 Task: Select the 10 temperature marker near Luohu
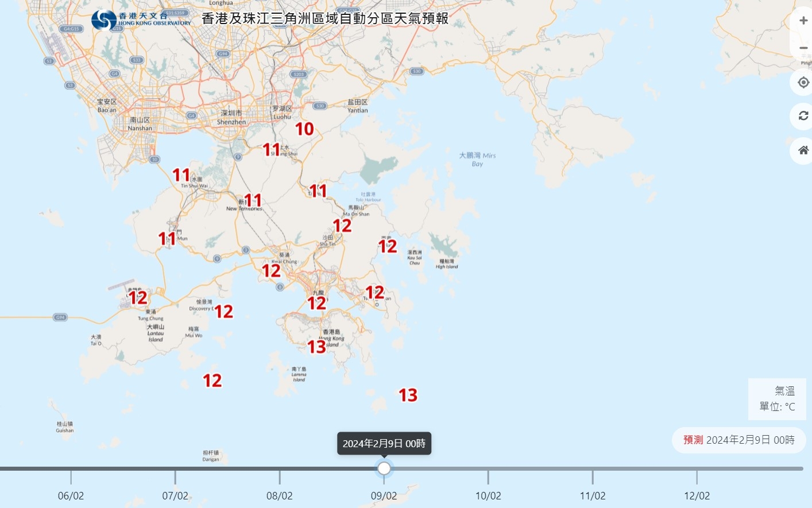click(304, 129)
